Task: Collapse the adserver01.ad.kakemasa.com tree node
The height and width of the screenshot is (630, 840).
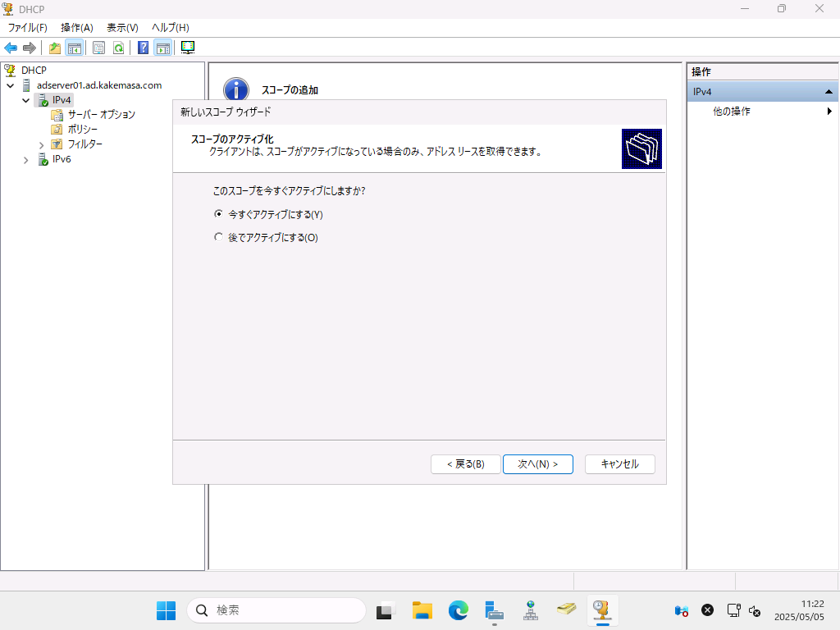Action: coord(10,85)
